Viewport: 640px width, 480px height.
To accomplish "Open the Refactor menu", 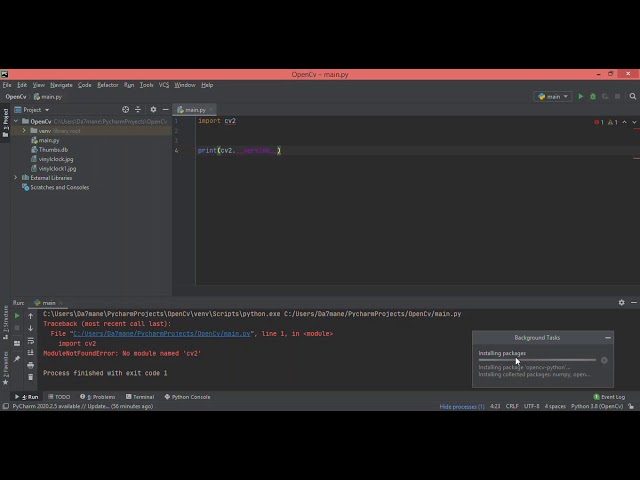I will (x=108, y=85).
